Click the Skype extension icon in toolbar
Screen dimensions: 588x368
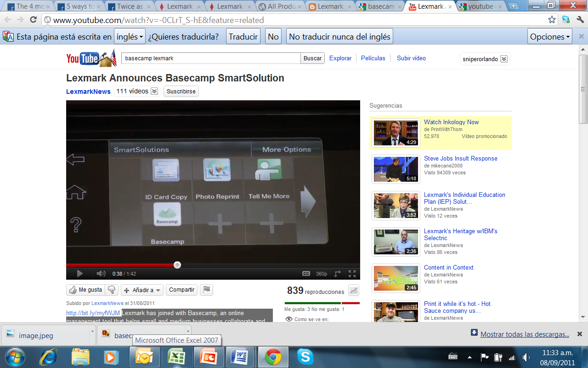(566, 20)
